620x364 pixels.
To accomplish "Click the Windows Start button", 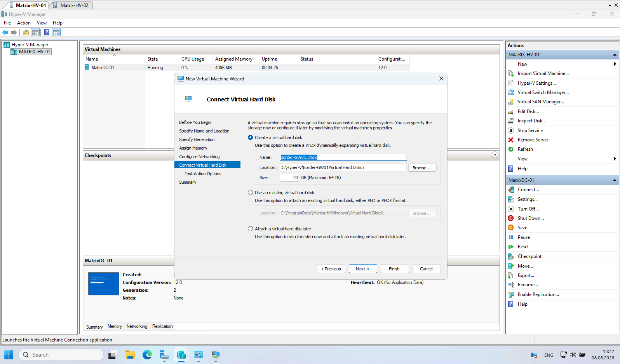I will coord(9,355).
